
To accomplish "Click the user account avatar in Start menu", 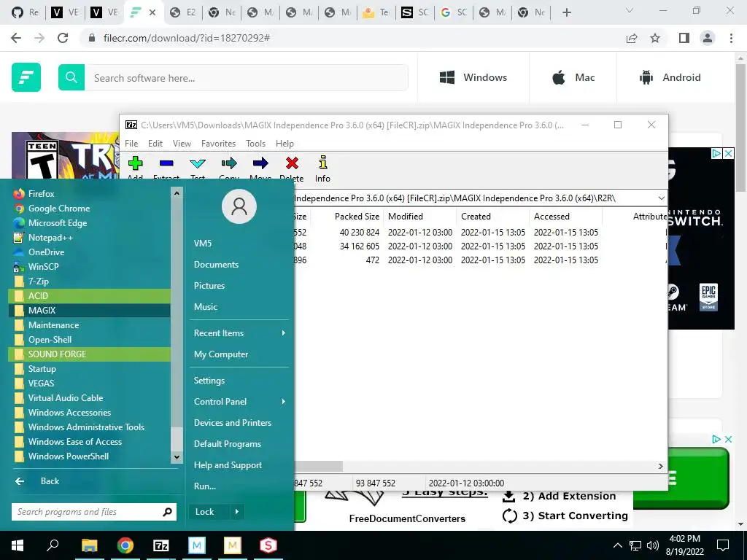I will click(239, 206).
